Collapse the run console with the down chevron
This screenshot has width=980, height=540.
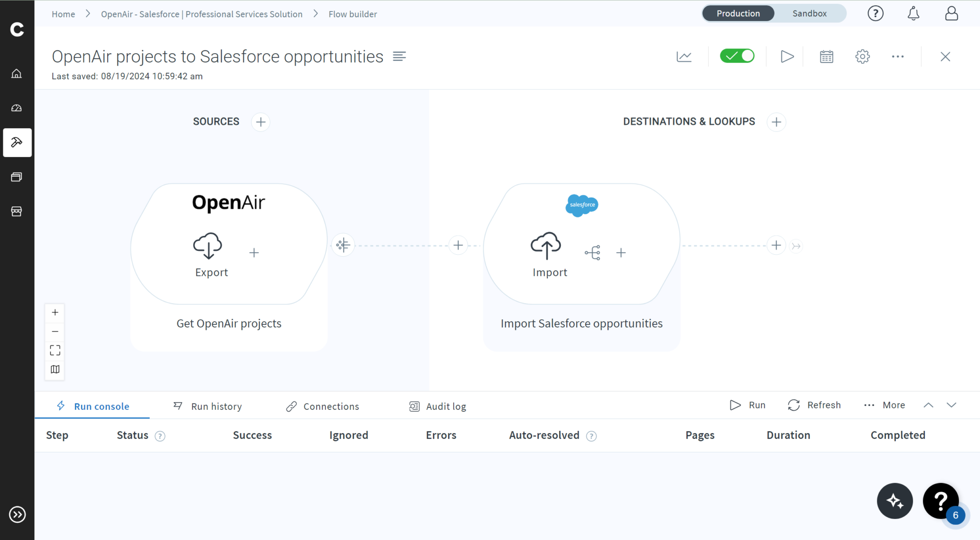[x=951, y=405]
